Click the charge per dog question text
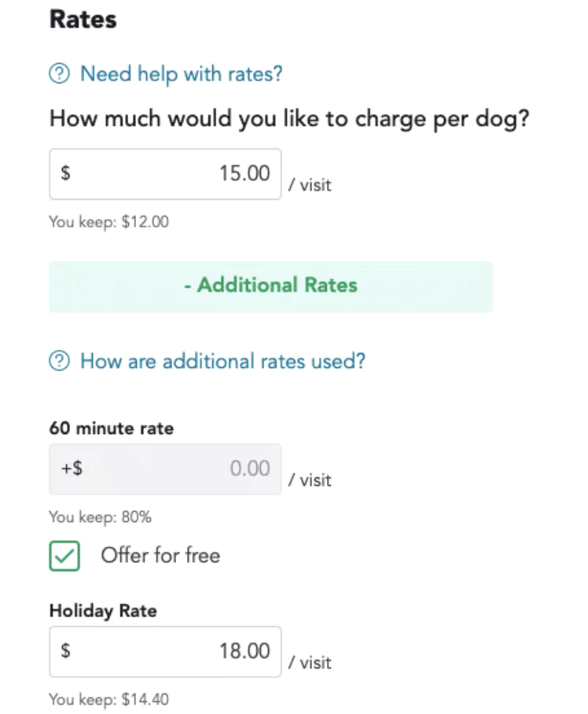This screenshot has width=588, height=714. pos(289,119)
